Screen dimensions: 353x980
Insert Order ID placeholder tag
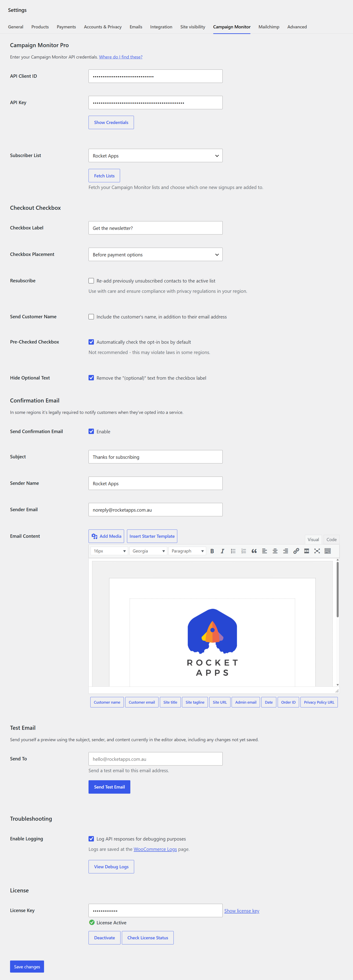point(288,702)
